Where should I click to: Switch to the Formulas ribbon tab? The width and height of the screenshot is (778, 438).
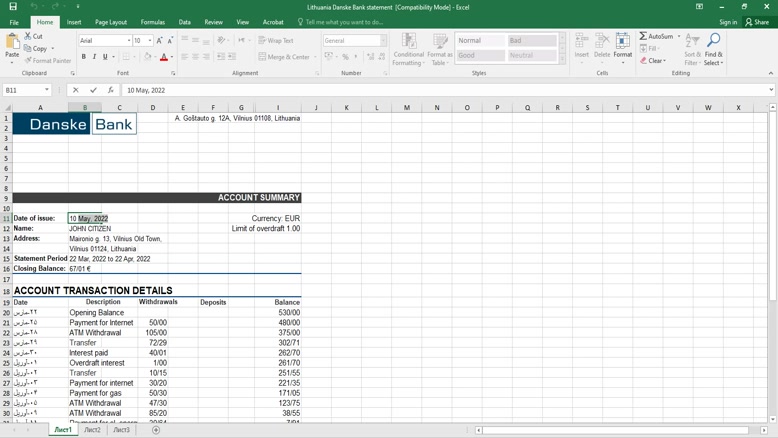[x=153, y=22]
